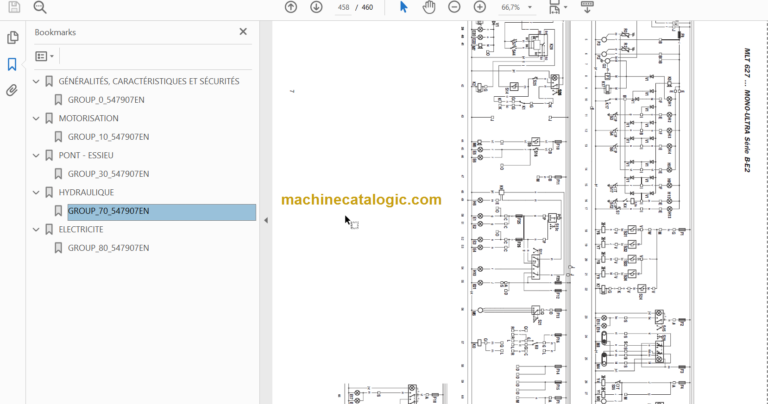Toggle the Bookmarks panel icon
768x404 pixels.
click(x=12, y=64)
